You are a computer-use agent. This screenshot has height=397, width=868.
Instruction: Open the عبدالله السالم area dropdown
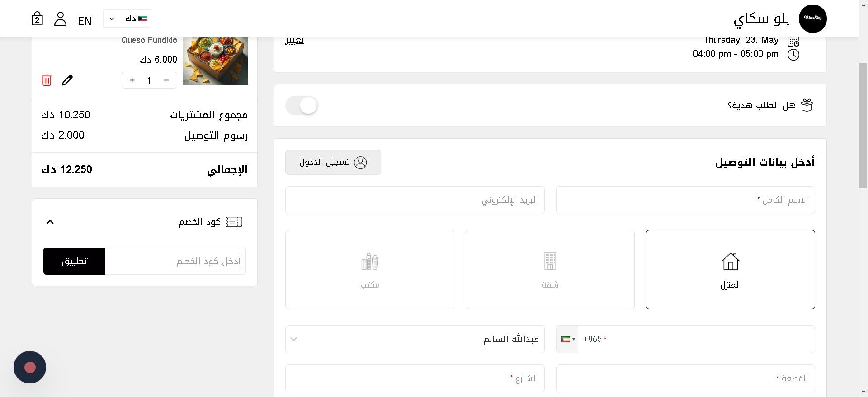415,339
